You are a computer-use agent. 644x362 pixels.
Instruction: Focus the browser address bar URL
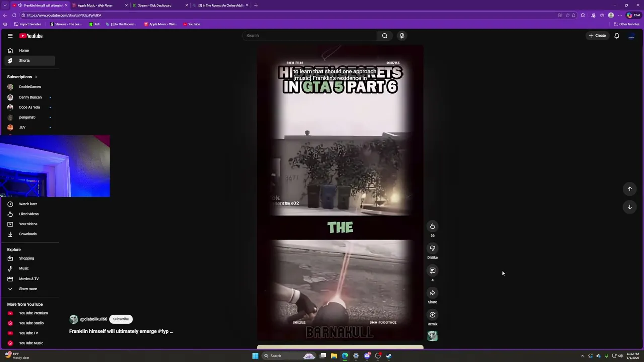pyautogui.click(x=64, y=15)
